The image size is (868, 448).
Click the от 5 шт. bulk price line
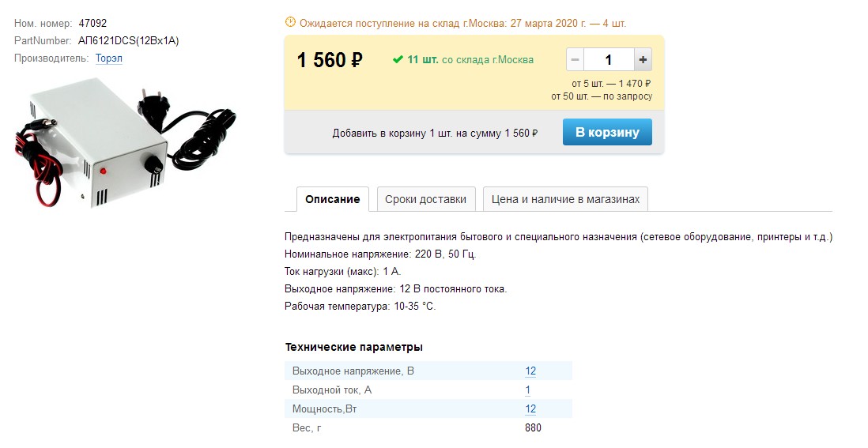pos(611,84)
